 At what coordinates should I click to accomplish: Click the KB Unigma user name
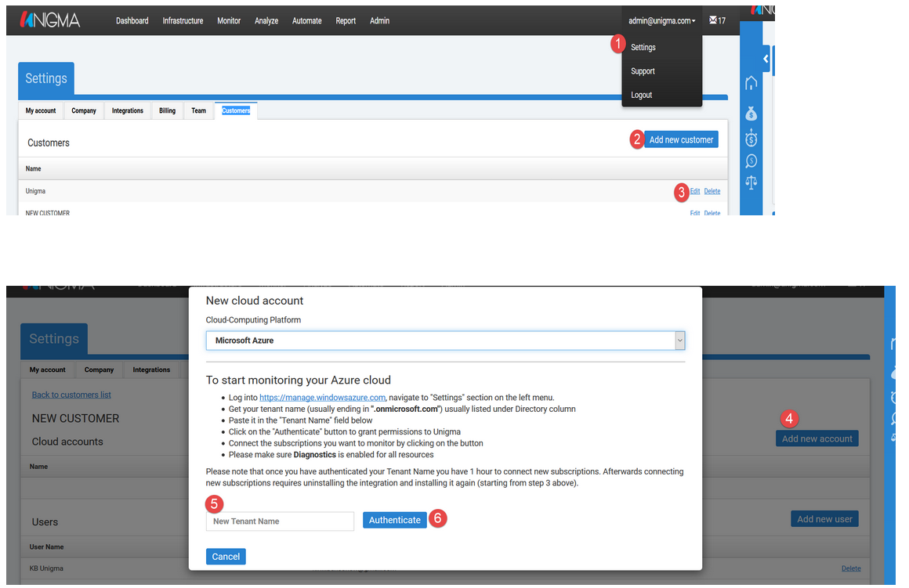[46, 568]
